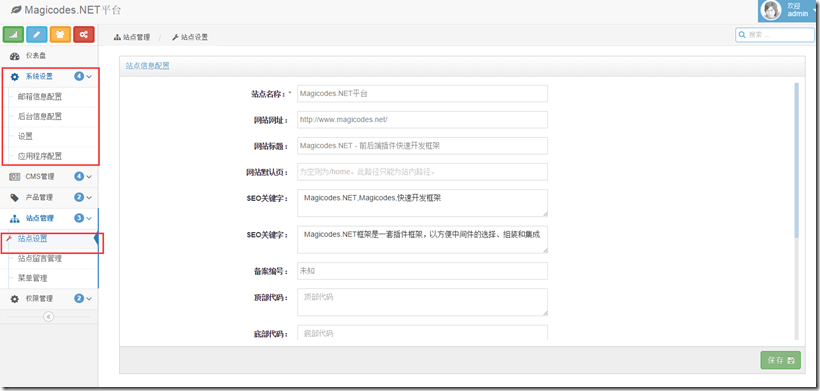Expand the 权限管理 menu chevron

point(89,298)
